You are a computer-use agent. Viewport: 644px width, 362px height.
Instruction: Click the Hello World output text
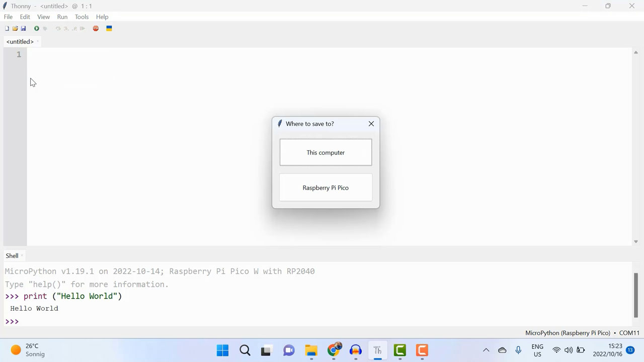point(34,308)
